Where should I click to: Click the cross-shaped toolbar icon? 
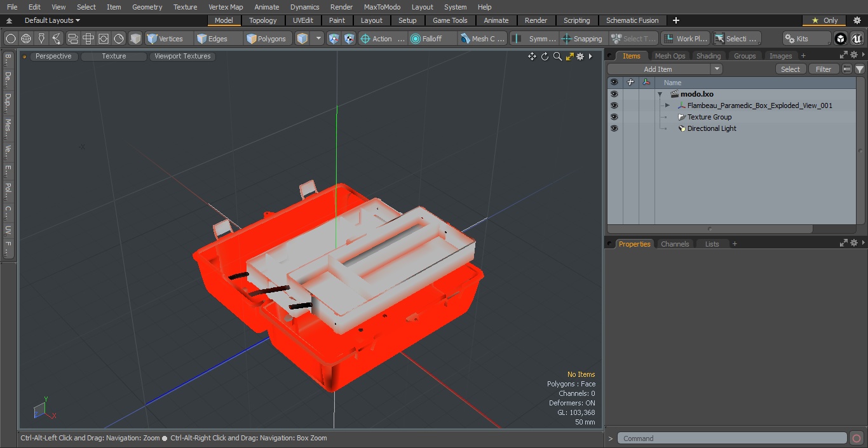(88, 39)
